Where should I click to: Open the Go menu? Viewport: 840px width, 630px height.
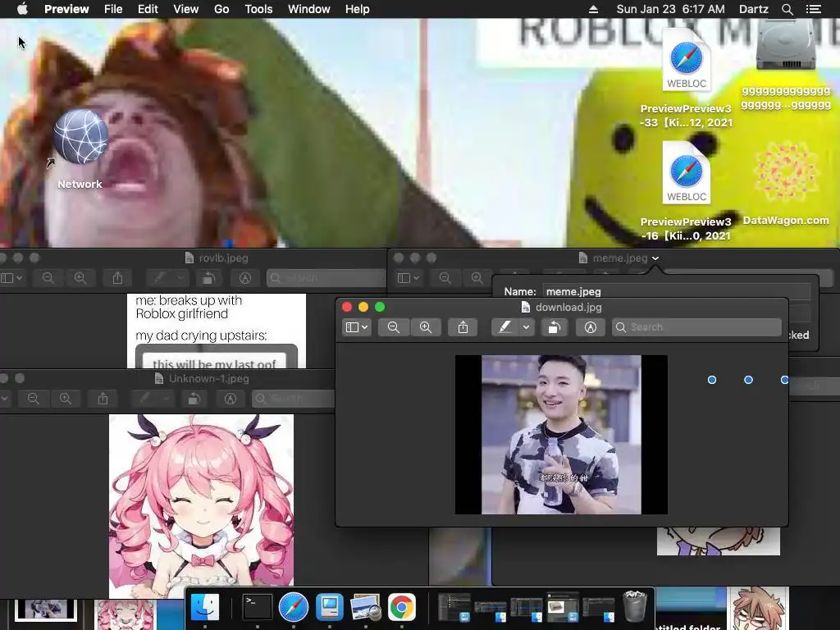[x=221, y=9]
